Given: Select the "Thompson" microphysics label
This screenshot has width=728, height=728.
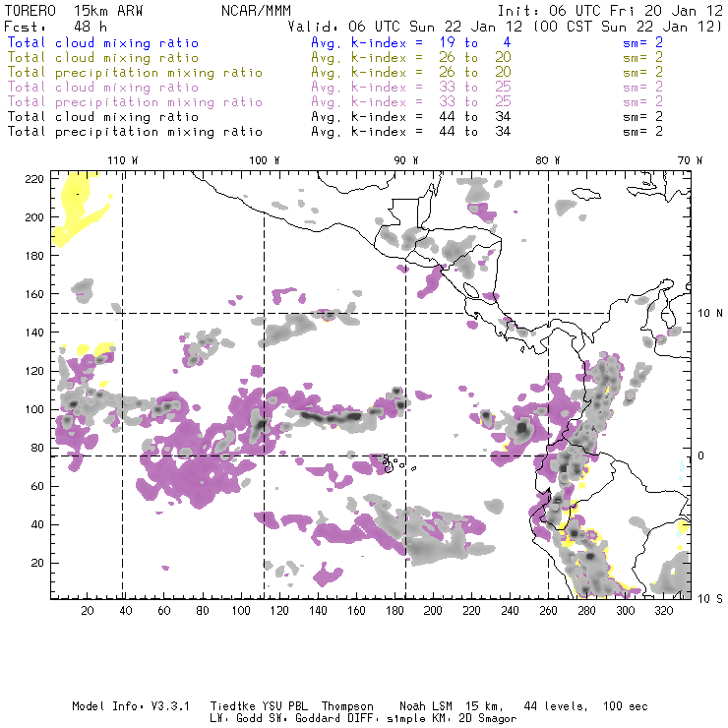Looking at the screenshot, I should click(x=347, y=706).
